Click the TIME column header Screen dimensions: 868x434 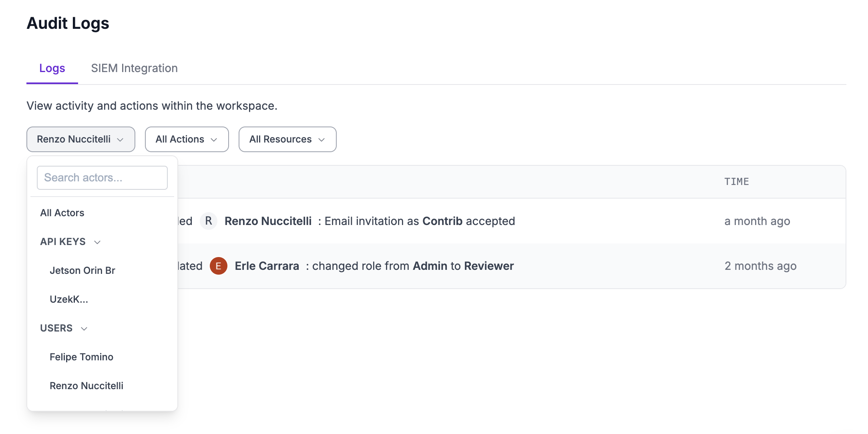tap(737, 182)
